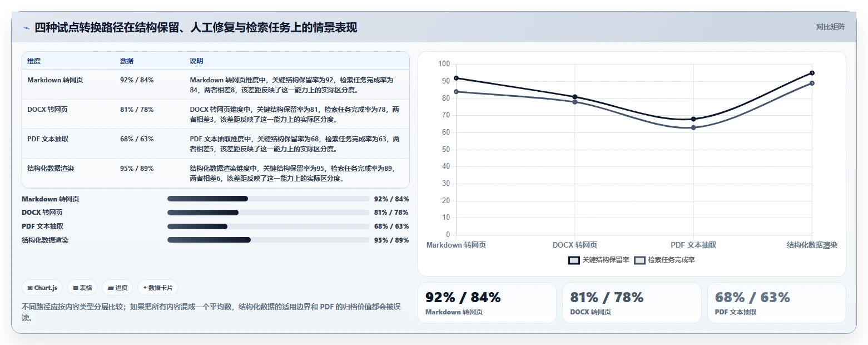The width and height of the screenshot is (868, 345).
Task: Click the 68% / 63% value beside the progress bar
Action: click(391, 226)
